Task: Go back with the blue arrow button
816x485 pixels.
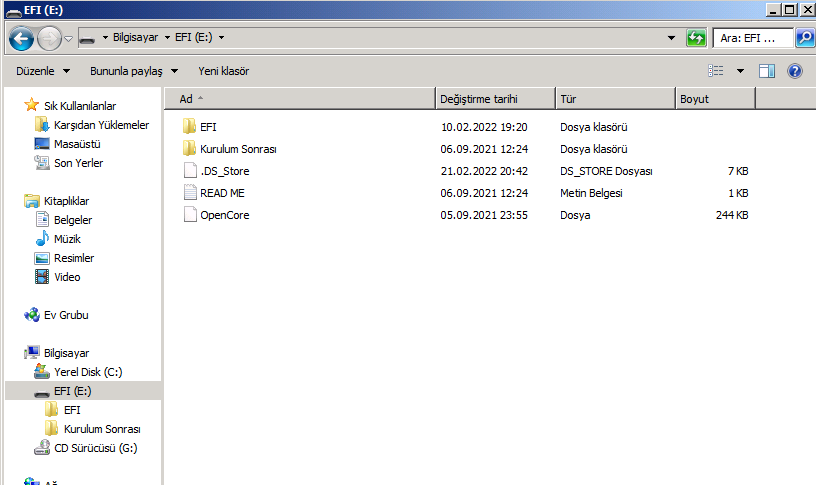Action: click(21, 38)
